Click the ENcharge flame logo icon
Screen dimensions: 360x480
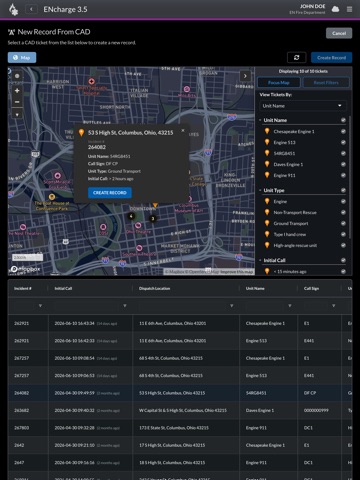click(x=13, y=9)
